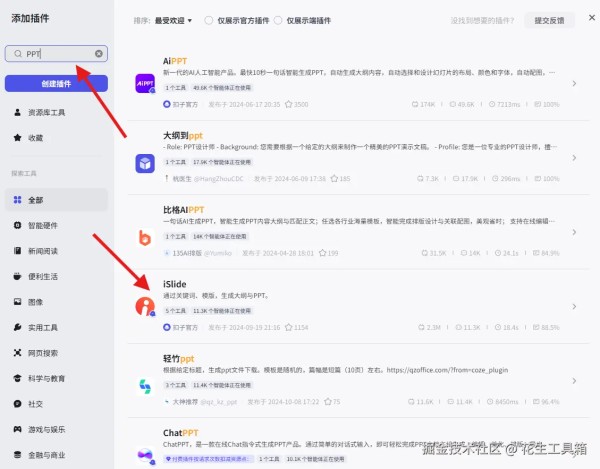Click the 全部 grid icon

pyautogui.click(x=17, y=200)
